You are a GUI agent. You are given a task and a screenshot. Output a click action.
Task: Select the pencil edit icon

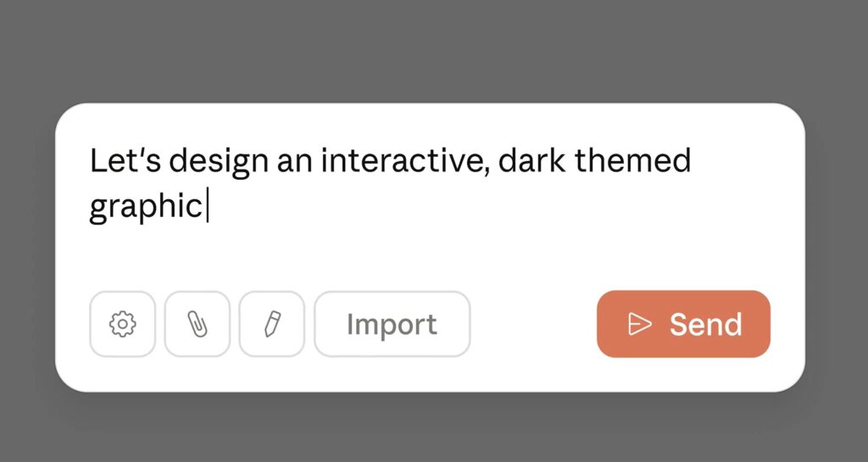point(272,324)
